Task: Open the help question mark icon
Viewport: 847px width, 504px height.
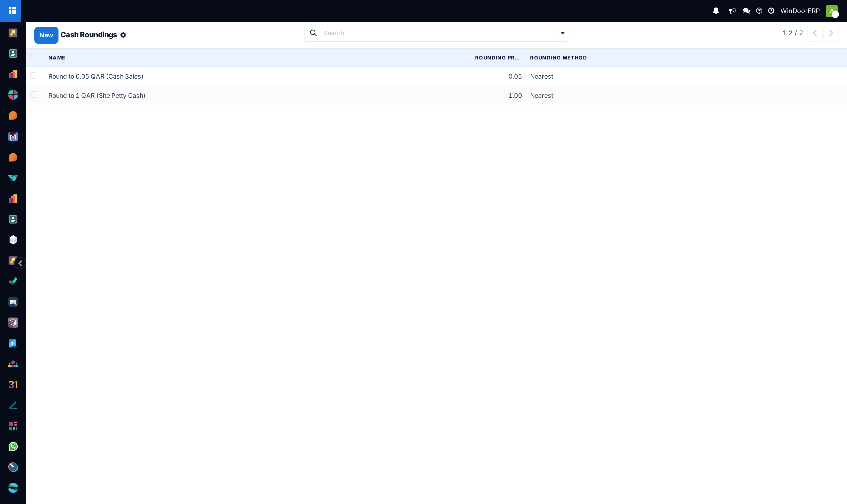Action: 759,11
